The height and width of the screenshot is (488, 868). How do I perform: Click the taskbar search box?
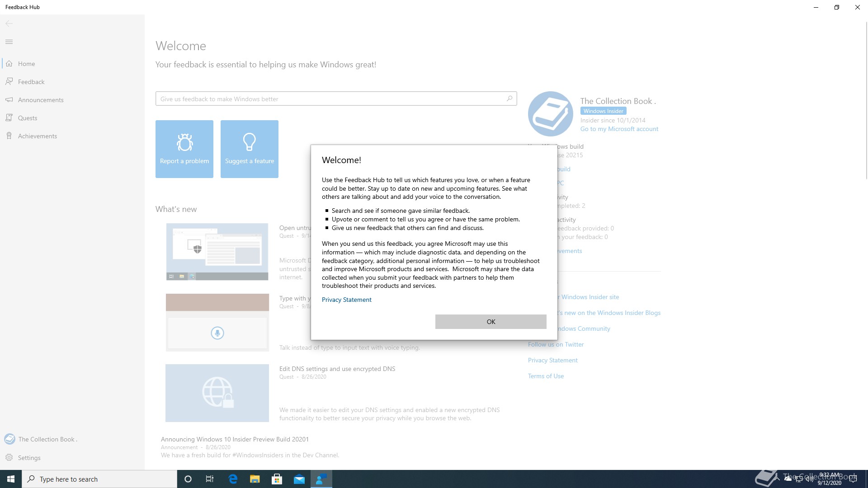click(x=99, y=479)
